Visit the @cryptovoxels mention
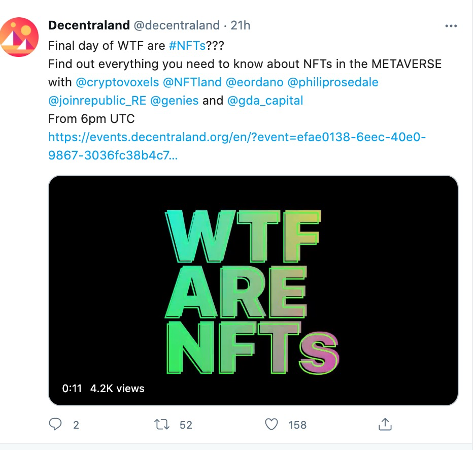 pyautogui.click(x=117, y=82)
